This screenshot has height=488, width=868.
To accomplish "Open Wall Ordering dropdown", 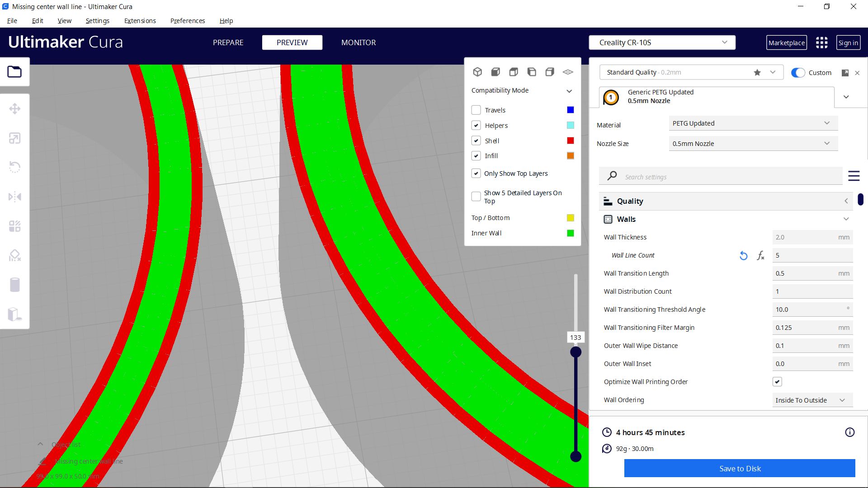I will pos(811,400).
